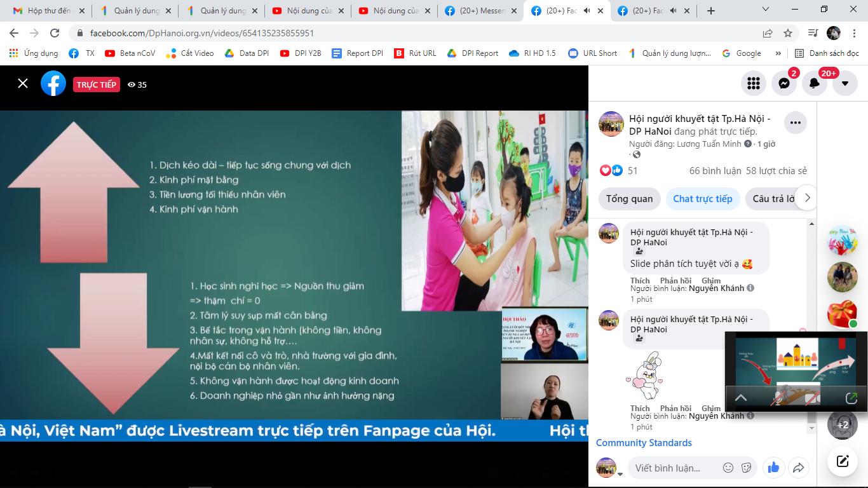This screenshot has height=488, width=868.
Task: Expand the chevron-up in the floating meeting window
Action: click(741, 398)
